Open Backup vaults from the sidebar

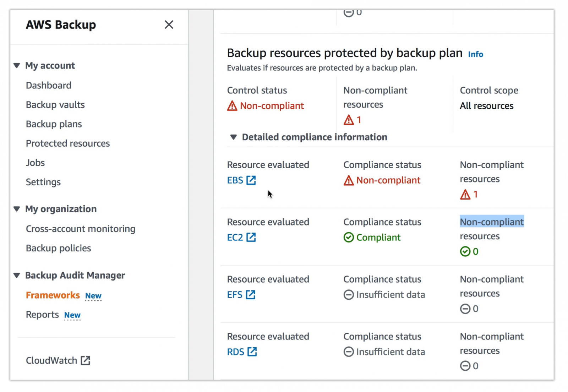coord(55,104)
